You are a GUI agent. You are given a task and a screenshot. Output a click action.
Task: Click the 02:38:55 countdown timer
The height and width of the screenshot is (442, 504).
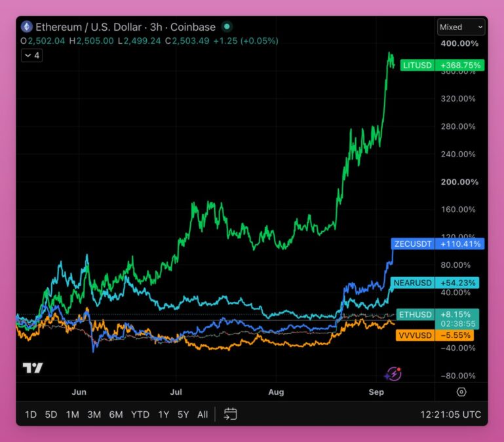coord(457,323)
